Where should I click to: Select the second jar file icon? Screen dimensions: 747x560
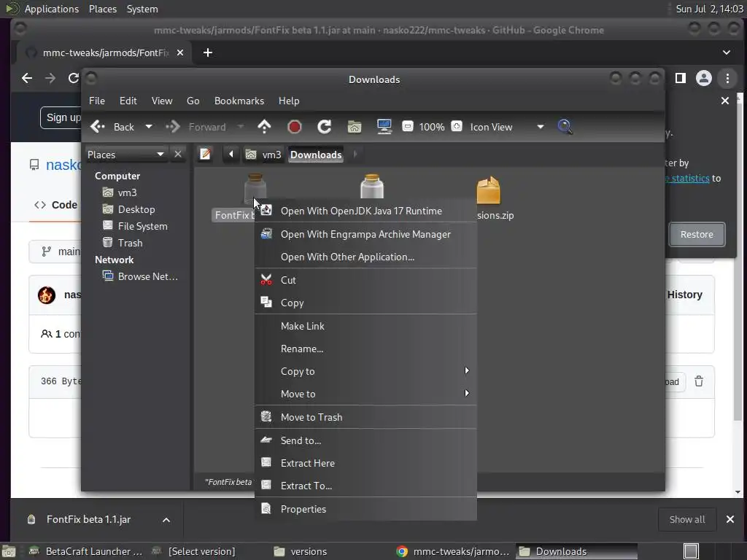coord(372,186)
